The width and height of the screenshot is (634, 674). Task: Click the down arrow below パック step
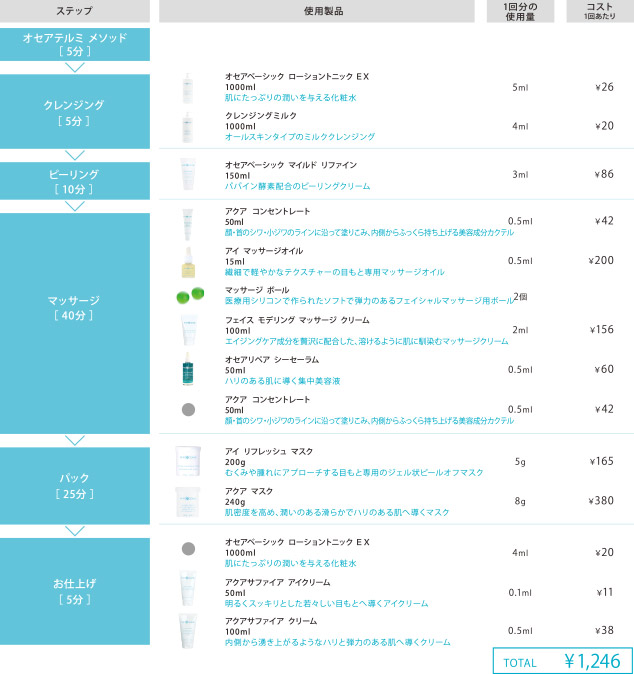coord(75,530)
